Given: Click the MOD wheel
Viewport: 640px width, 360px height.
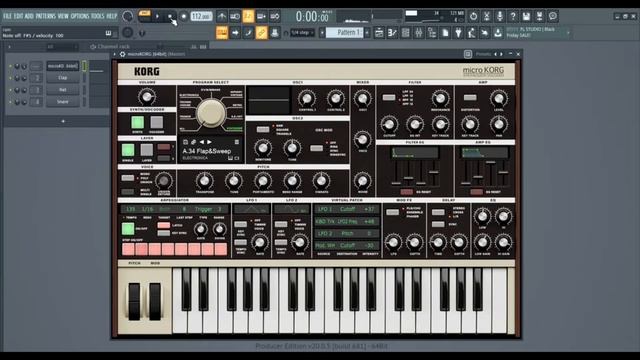Looking at the screenshot, I should (155, 302).
